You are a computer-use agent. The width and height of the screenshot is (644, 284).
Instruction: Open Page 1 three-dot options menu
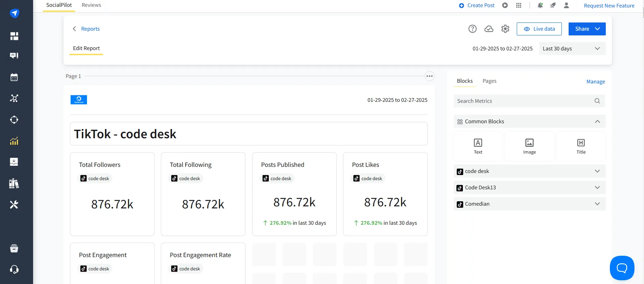(429, 76)
